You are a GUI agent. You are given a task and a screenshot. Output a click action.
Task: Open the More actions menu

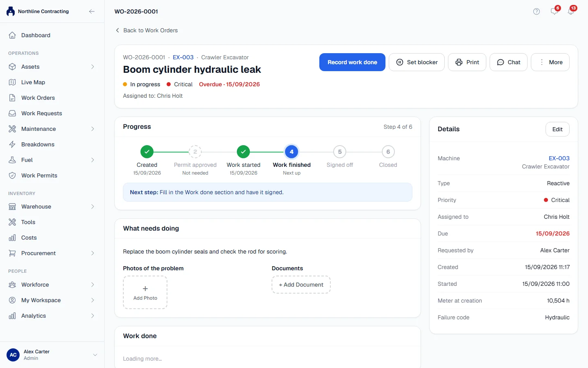[550, 62]
